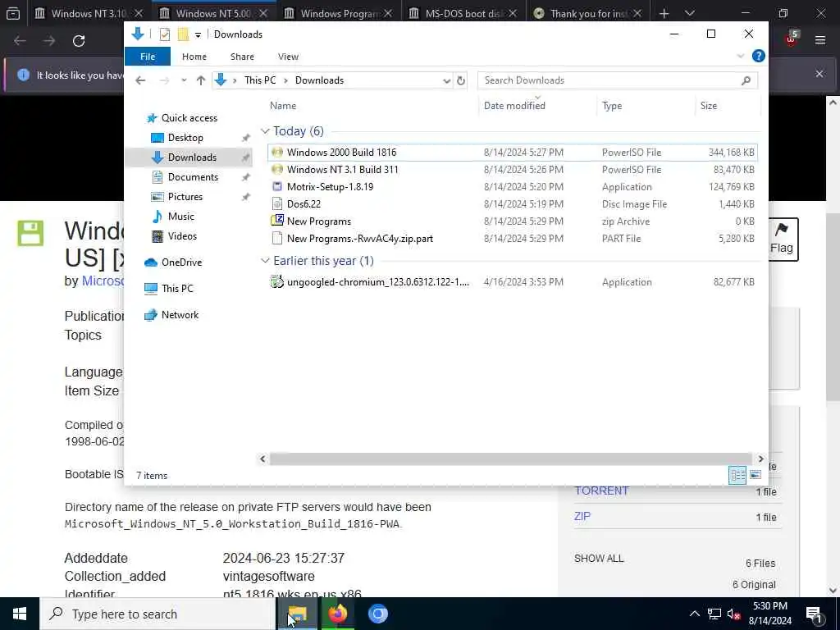Switch to the MS-DOS boot disk Firefox tab
This screenshot has height=630, width=840.
click(x=463, y=13)
